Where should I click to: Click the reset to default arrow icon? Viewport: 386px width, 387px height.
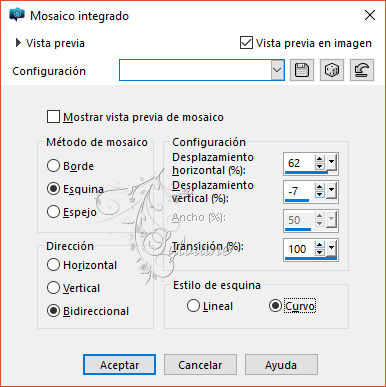coord(362,70)
